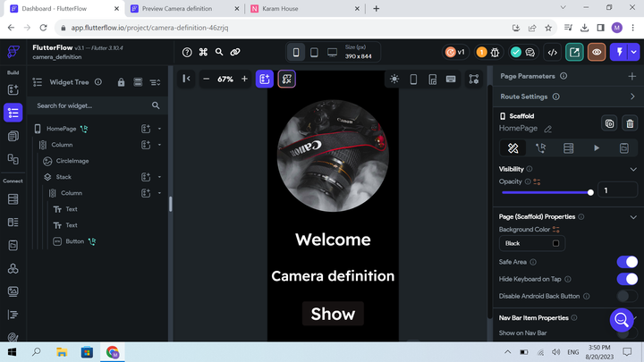
Task: Click the Background Color black swatch
Action: coord(555,243)
